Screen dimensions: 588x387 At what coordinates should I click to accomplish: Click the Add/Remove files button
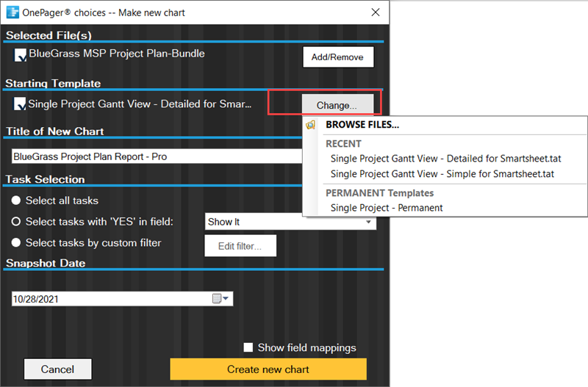tap(338, 57)
